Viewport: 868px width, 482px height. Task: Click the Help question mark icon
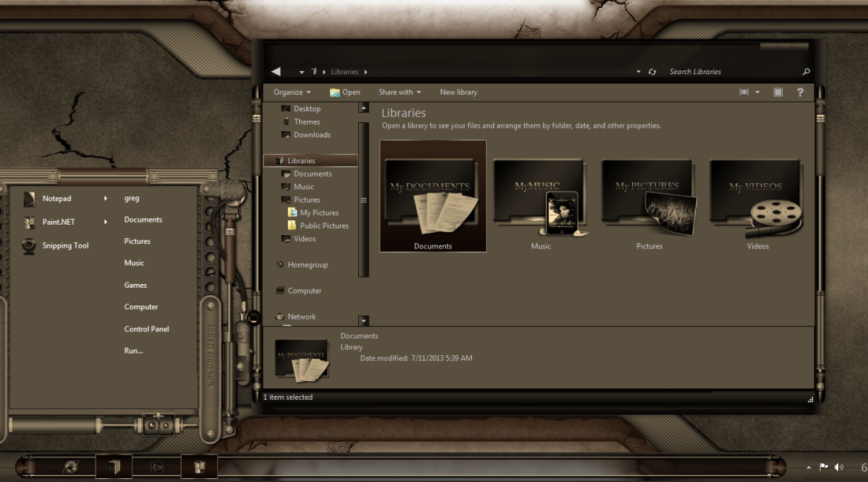(x=800, y=92)
